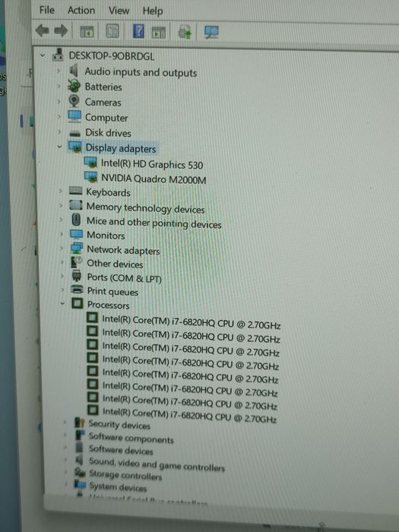Expand the Batteries category
The image size is (399, 532).
59,86
